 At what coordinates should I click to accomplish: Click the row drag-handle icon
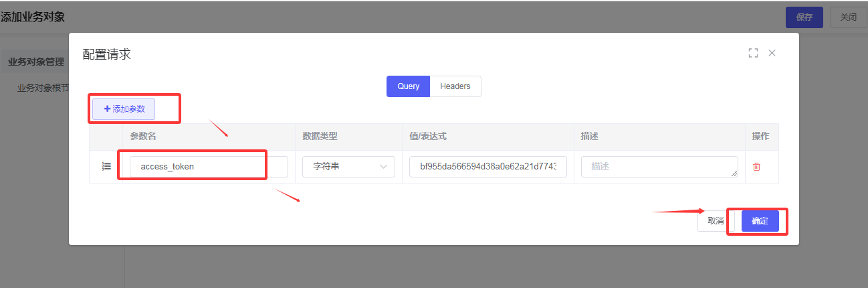(106, 166)
